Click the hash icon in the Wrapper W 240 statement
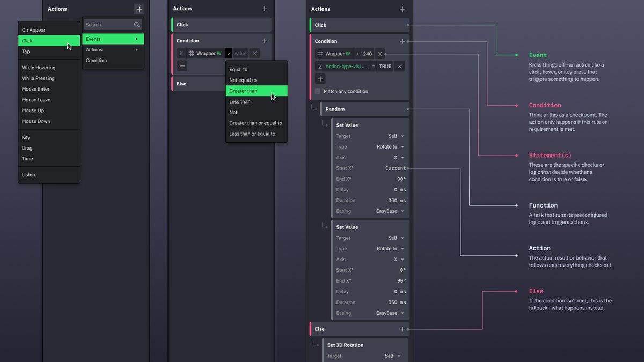This screenshot has height=362, width=644. tap(320, 54)
